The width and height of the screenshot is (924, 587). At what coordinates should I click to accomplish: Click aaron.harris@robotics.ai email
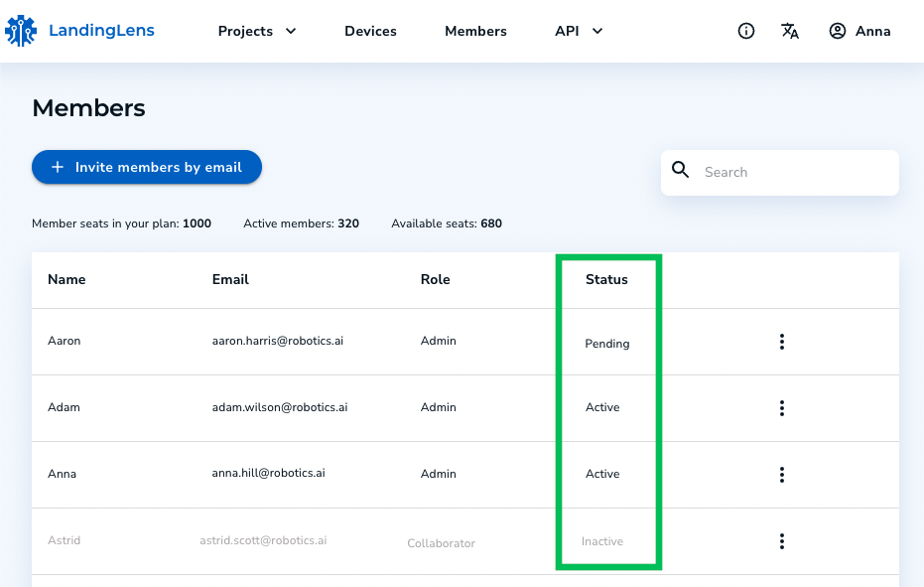[x=278, y=341]
